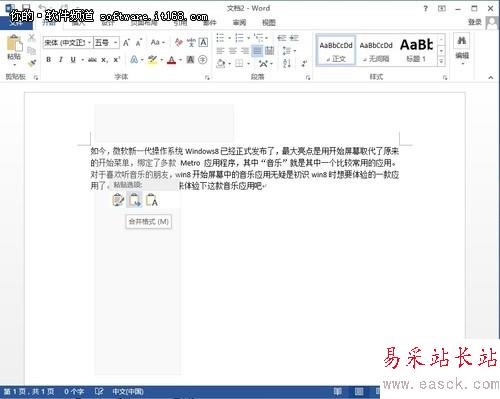Apply character border icon

pyautogui.click(x=203, y=42)
